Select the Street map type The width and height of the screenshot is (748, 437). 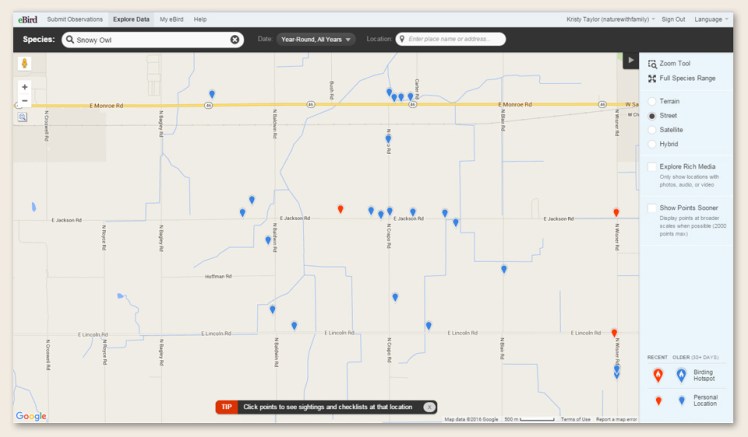652,116
